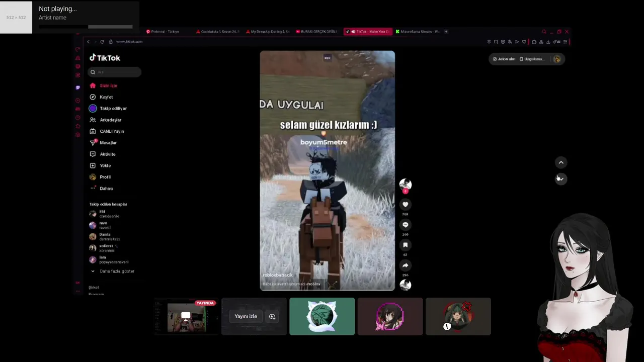Open a new browser tab with plus

pyautogui.click(x=446, y=32)
